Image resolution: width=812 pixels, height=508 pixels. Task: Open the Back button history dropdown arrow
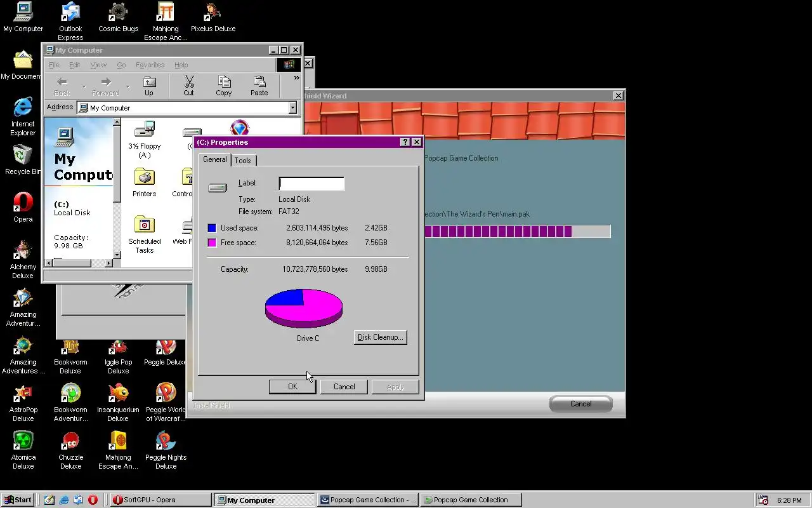click(84, 86)
